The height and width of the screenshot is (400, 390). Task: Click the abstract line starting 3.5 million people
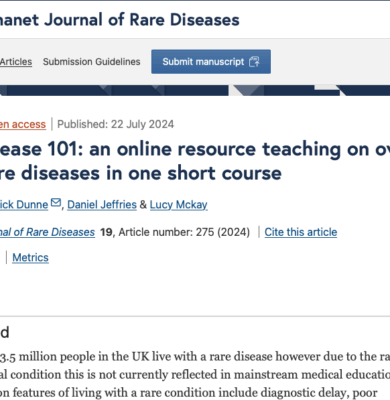(x=195, y=357)
